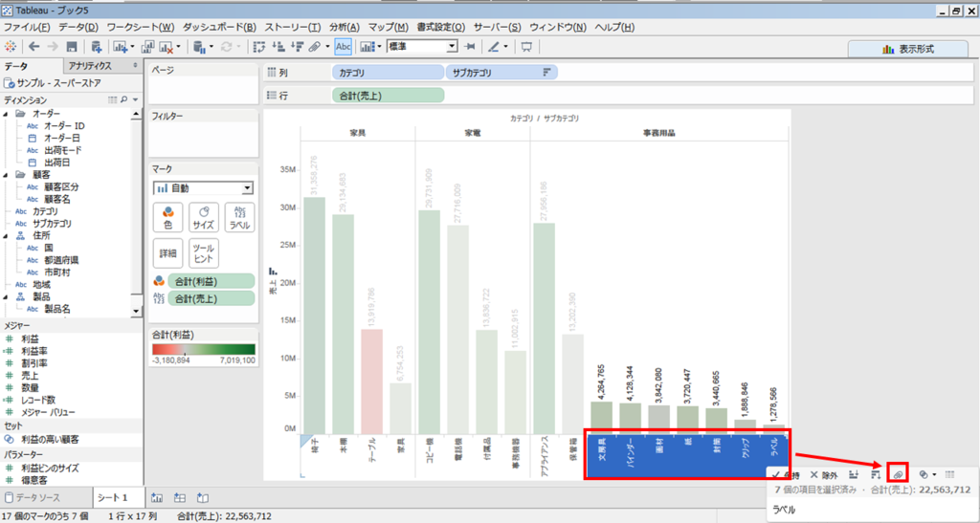Click the テーブル red bar
The width and height of the screenshot is (980, 523).
click(x=372, y=381)
